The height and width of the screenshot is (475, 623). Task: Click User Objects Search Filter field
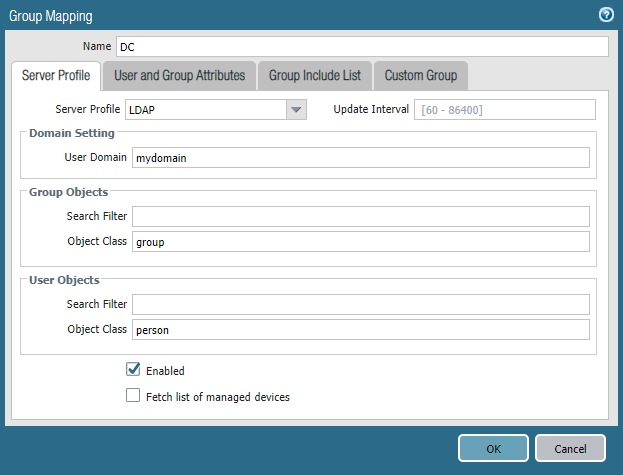click(x=360, y=305)
